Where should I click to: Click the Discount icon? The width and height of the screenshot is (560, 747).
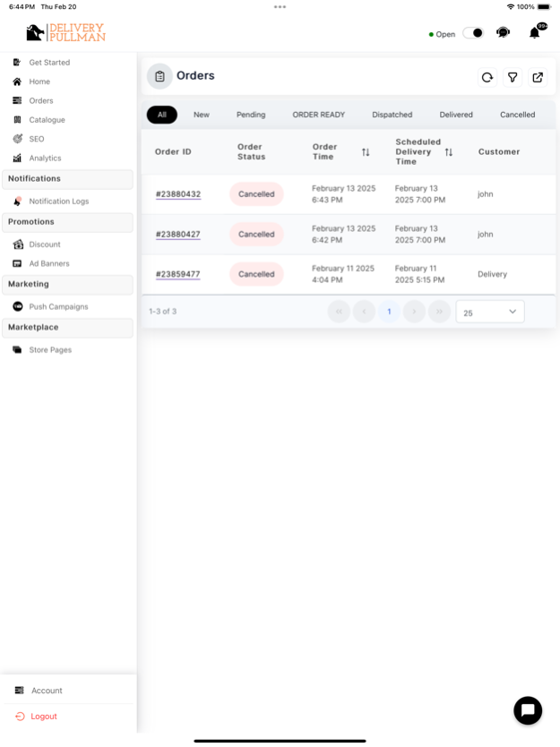[x=18, y=245]
